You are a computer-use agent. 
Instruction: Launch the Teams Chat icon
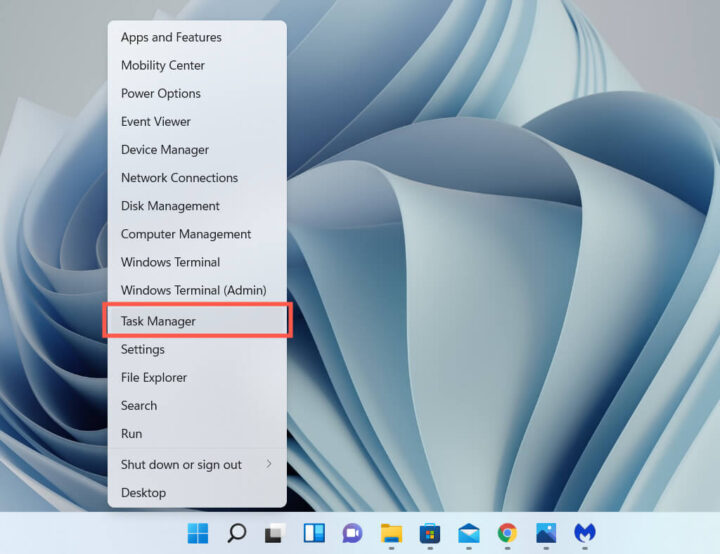(353, 533)
